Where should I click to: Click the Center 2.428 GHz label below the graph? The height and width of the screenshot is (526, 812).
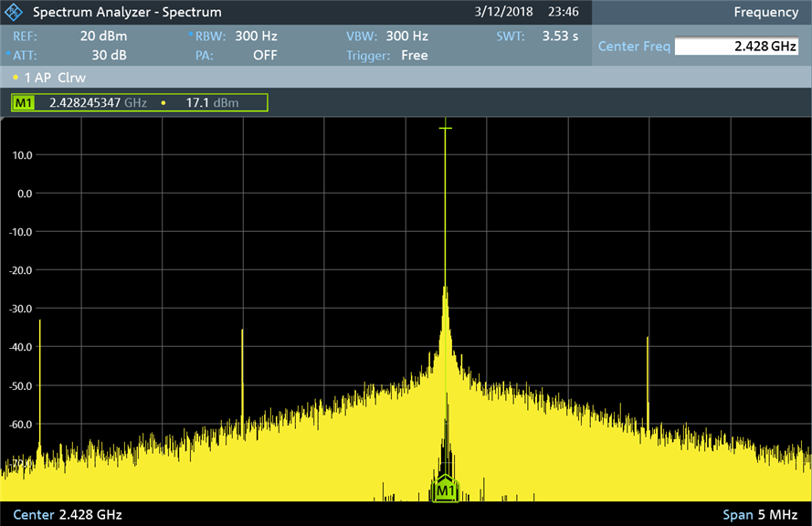click(67, 514)
